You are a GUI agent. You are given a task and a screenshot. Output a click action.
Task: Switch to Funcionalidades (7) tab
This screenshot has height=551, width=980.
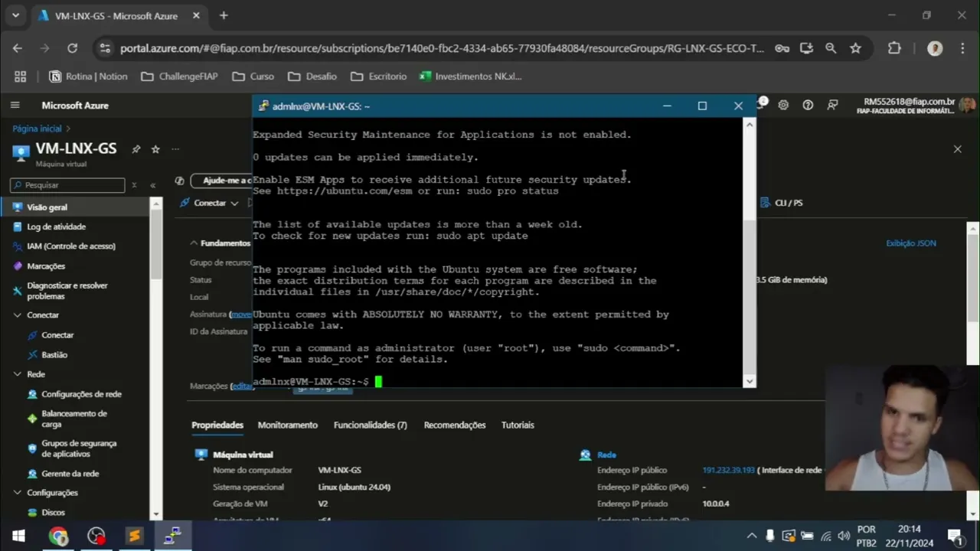(370, 425)
